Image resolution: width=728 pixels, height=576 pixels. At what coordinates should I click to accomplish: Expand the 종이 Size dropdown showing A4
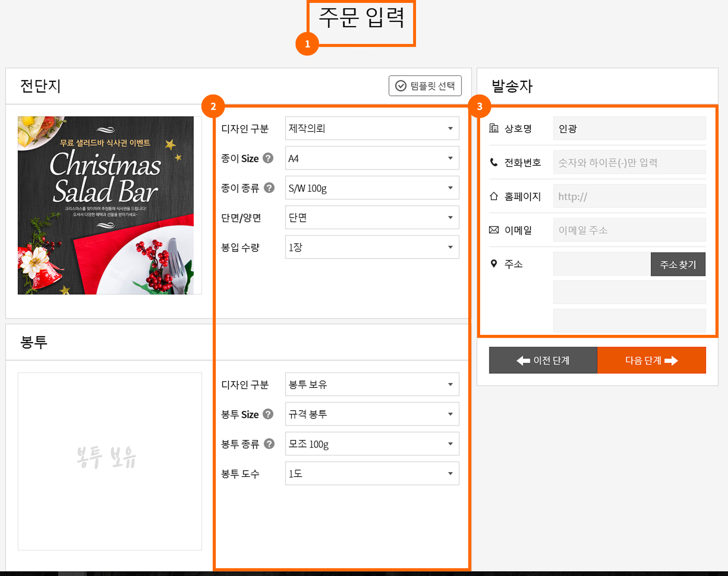coord(372,158)
